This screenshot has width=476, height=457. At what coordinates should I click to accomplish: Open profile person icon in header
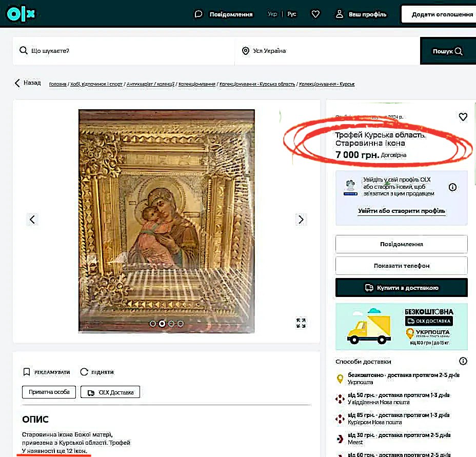[340, 14]
